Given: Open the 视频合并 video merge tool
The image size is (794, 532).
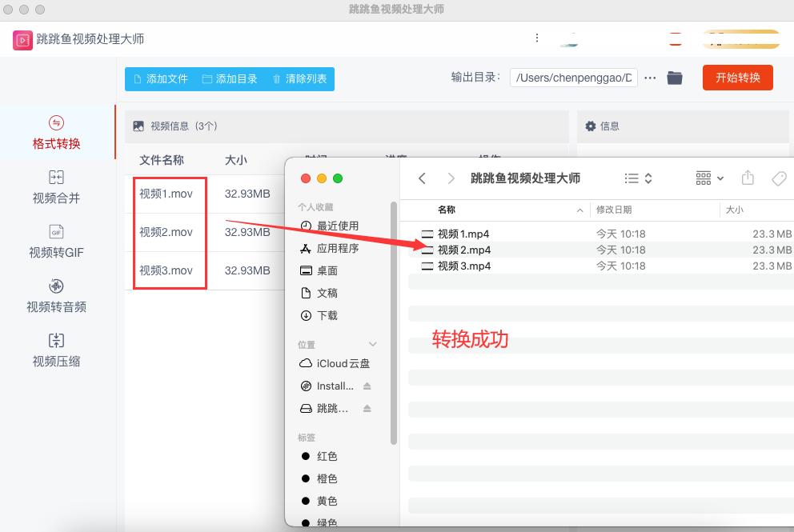Looking at the screenshot, I should pos(56,190).
